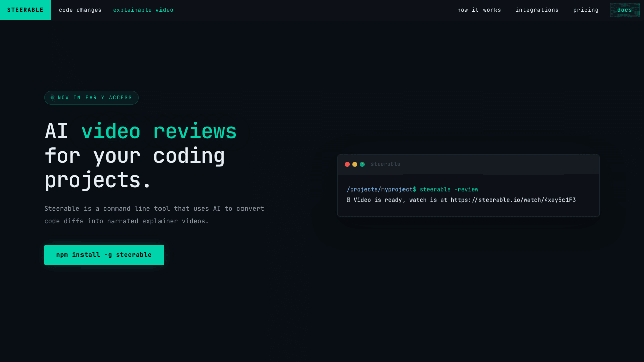Click the Video is ready output line
The image size is (644, 362).
click(x=461, y=200)
